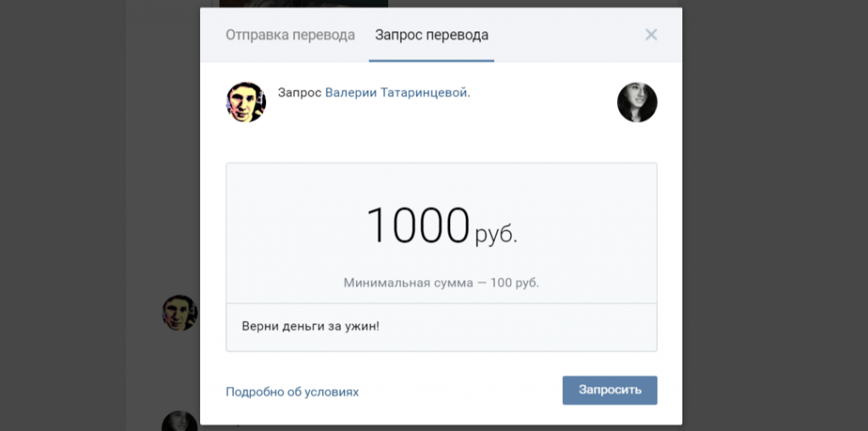868x431 pixels.
Task: Click the 1000 amount field
Action: click(417, 226)
